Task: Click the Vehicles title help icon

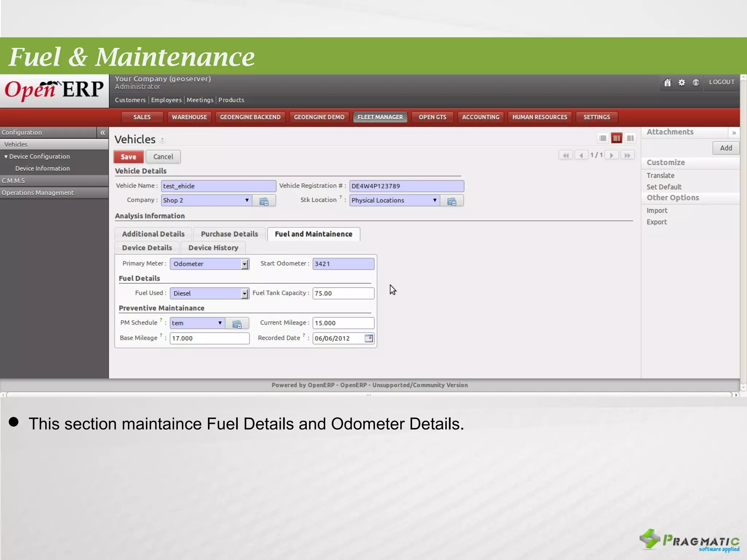Action: tap(162, 140)
